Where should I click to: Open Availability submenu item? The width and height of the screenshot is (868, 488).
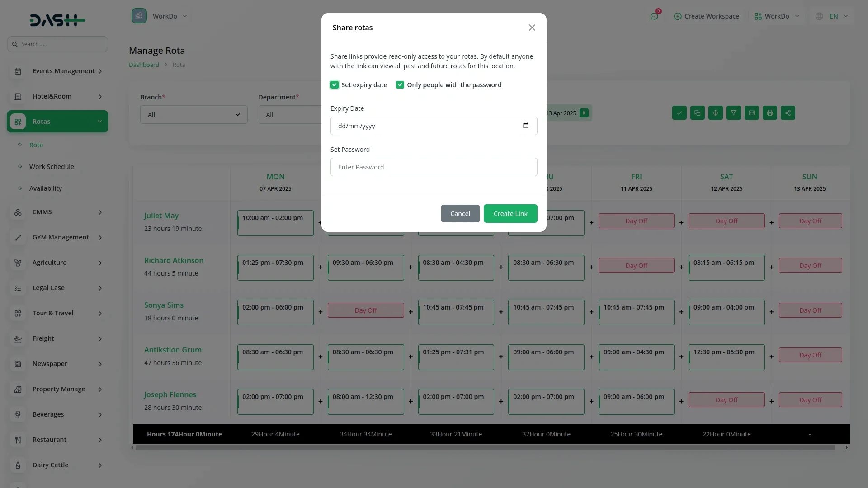click(46, 188)
